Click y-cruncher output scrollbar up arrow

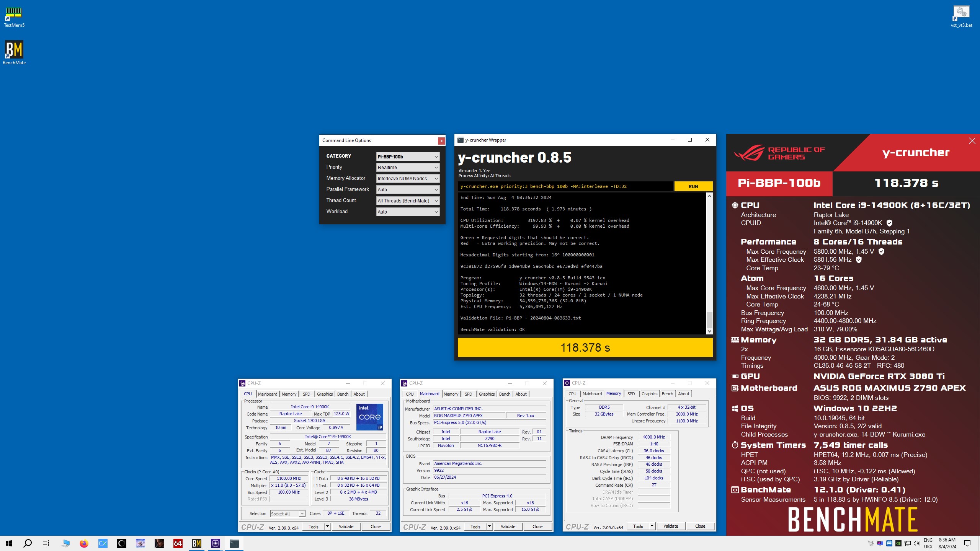coord(709,196)
